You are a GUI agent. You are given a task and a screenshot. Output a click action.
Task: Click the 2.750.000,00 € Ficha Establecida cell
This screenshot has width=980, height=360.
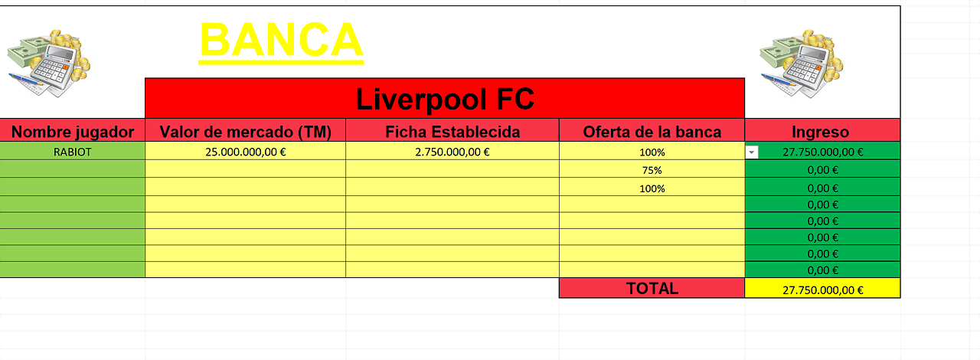point(452,152)
